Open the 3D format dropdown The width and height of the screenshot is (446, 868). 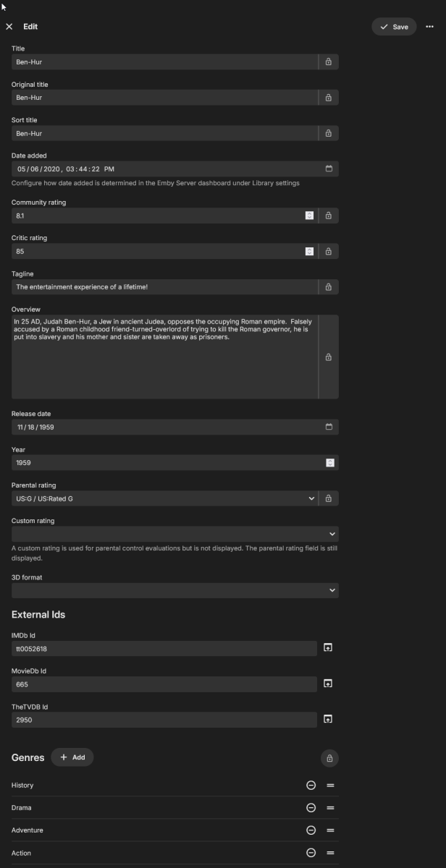(x=332, y=590)
